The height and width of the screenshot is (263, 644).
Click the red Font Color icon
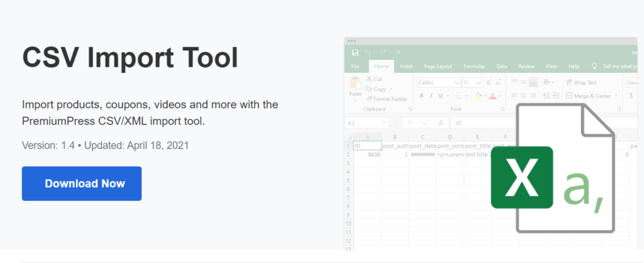(492, 96)
